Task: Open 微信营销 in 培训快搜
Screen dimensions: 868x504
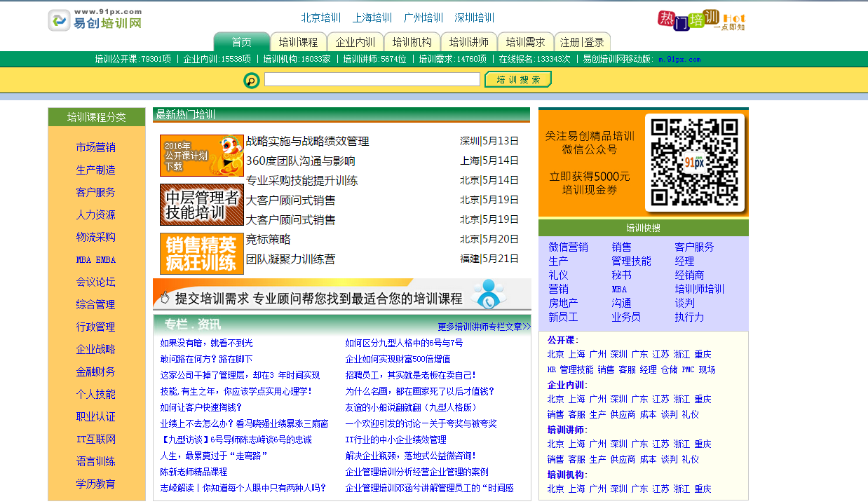Action: pyautogui.click(x=569, y=247)
